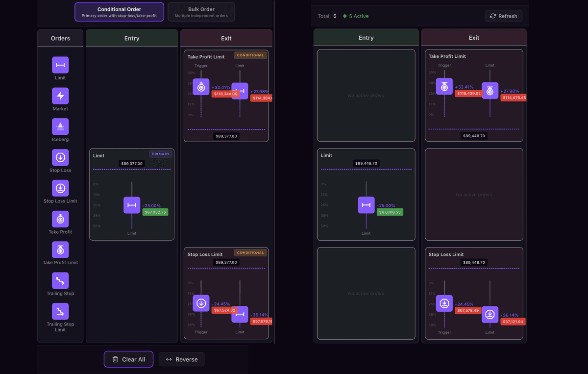Pick the Stop Loss order icon
This screenshot has height=374, width=588.
(60, 158)
